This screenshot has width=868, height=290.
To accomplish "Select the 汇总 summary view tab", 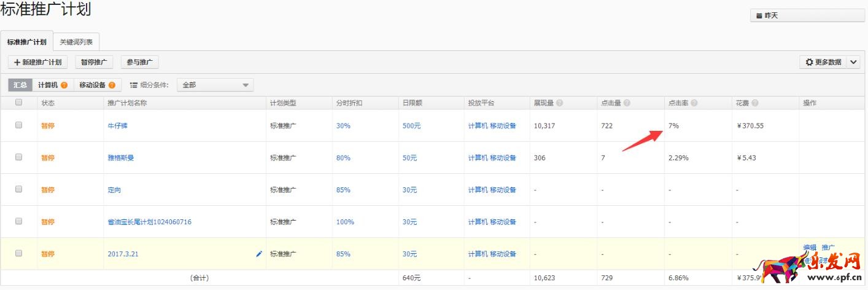I will (x=20, y=85).
